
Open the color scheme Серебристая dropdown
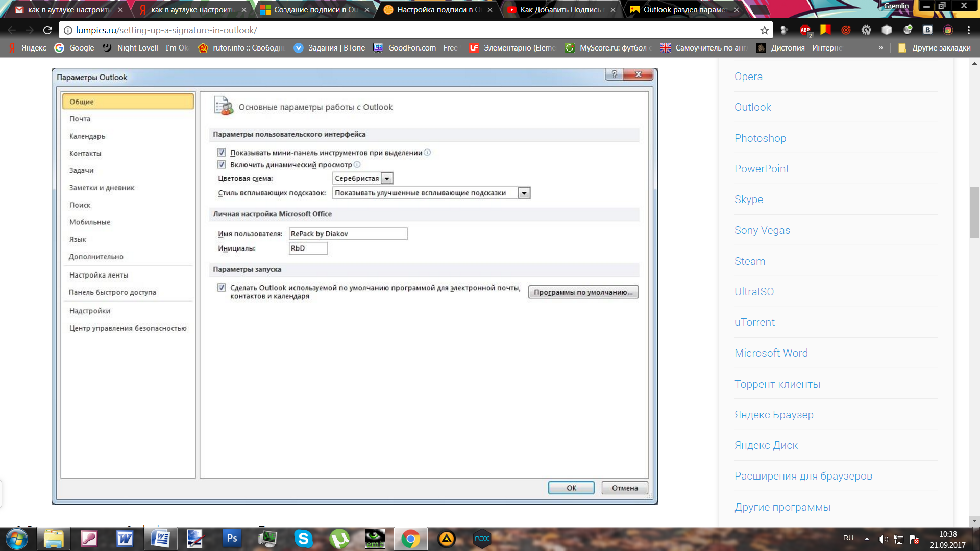[x=387, y=179]
